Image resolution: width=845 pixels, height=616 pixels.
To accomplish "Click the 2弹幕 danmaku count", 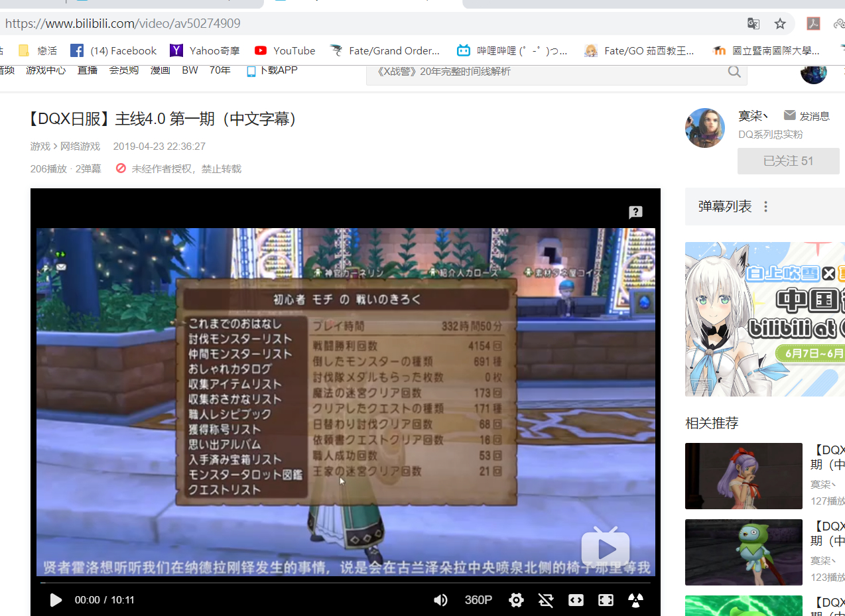I will point(88,169).
